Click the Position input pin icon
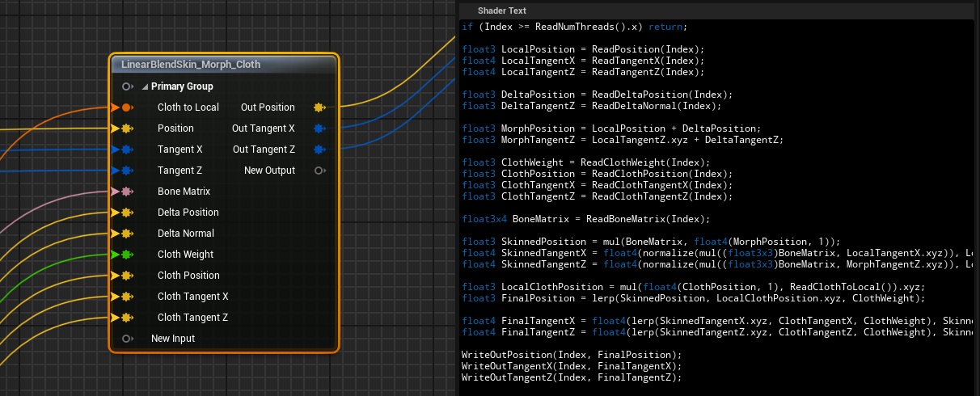This screenshot has height=396, width=980. pyautogui.click(x=126, y=128)
